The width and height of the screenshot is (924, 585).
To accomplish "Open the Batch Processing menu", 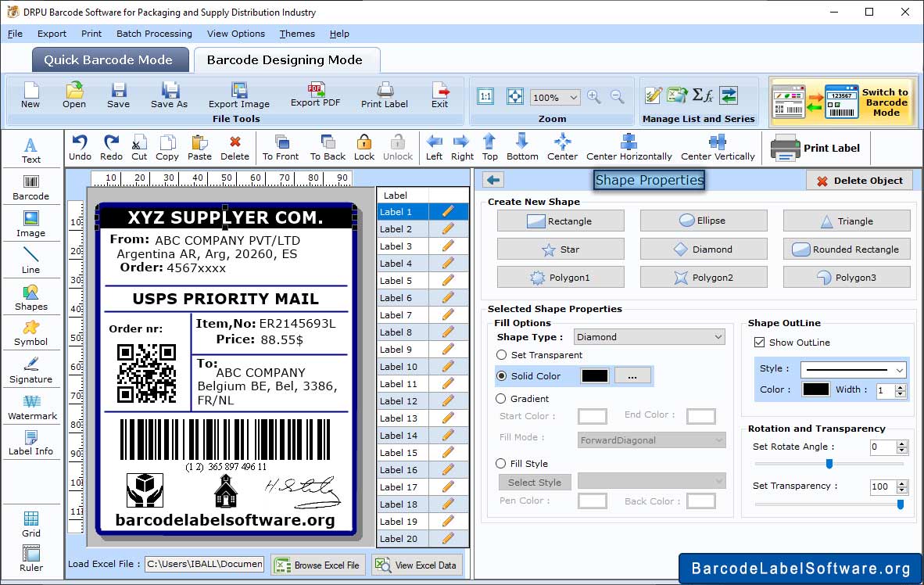I will click(x=155, y=34).
